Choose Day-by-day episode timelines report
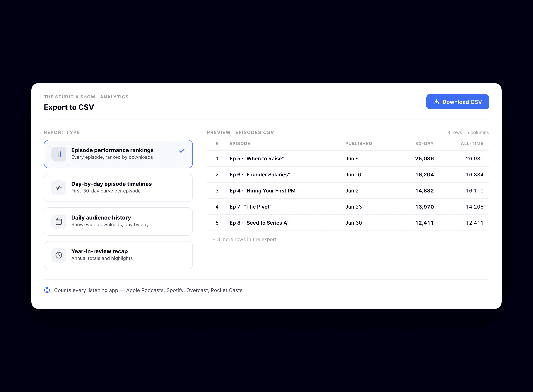 (x=118, y=188)
